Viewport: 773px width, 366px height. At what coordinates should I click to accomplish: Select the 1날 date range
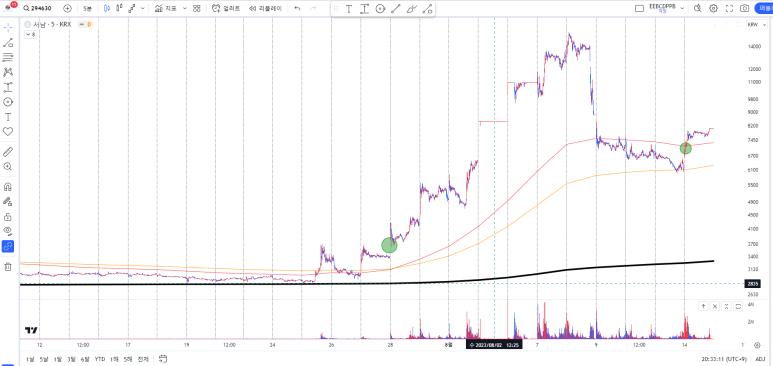(x=30, y=359)
